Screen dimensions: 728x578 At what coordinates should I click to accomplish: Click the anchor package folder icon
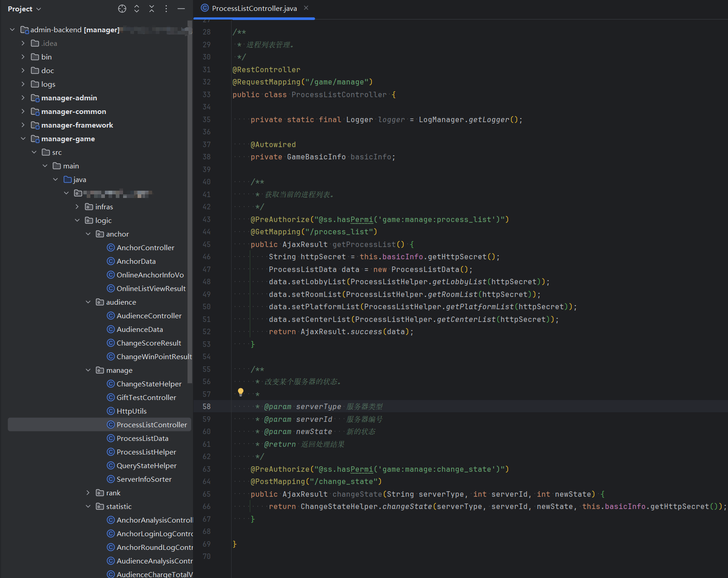pos(100,234)
